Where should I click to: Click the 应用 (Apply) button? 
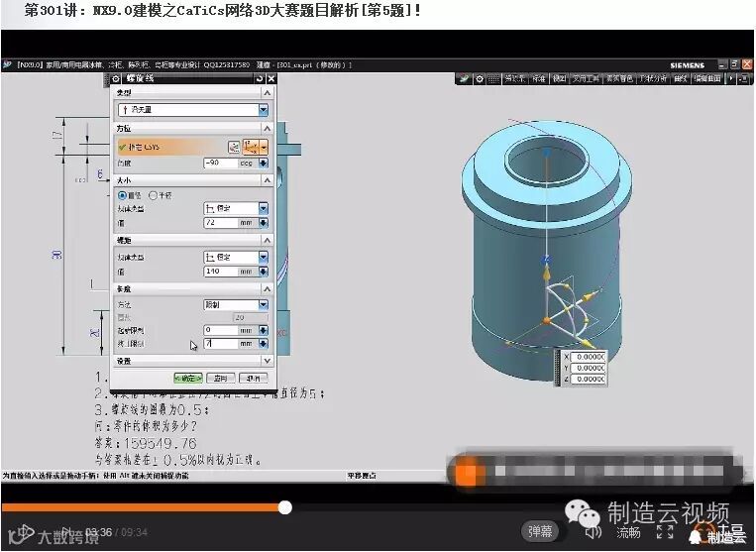[x=220, y=379]
